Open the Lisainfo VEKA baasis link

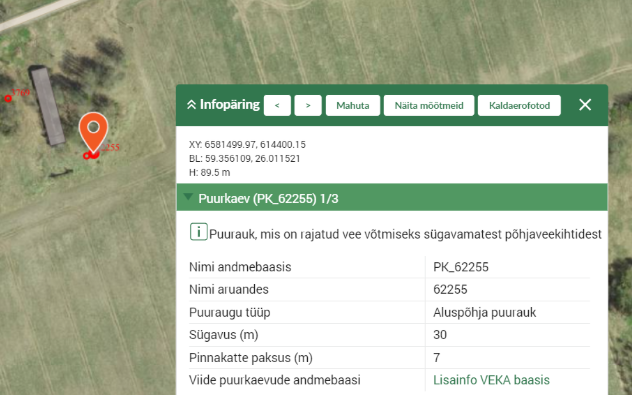[491, 380]
